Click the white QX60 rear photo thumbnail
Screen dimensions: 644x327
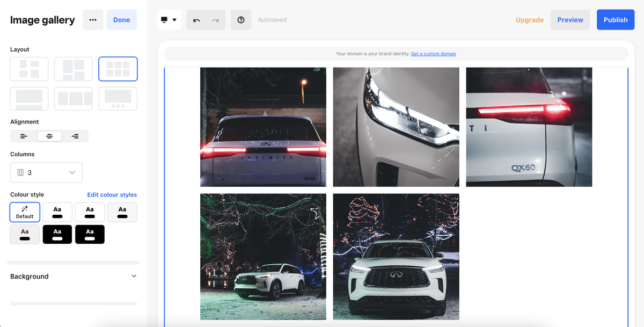click(529, 127)
